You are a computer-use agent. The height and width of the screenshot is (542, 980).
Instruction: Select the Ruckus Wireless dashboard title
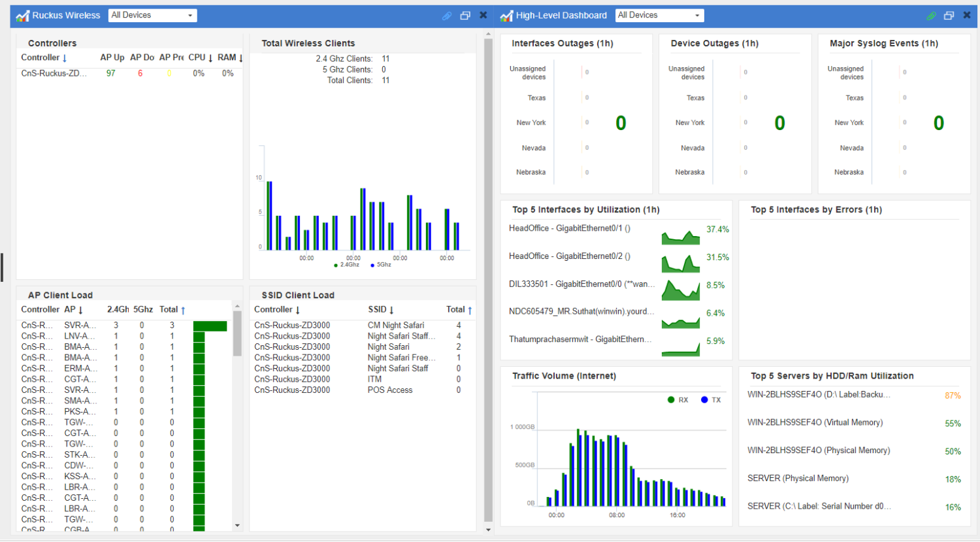pos(65,14)
